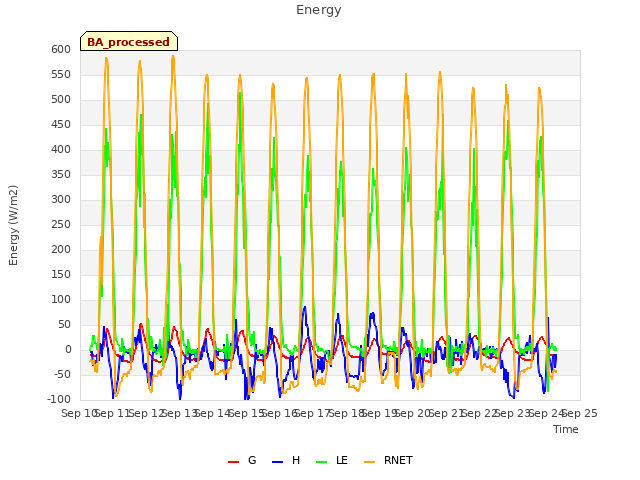Click the orange RNET legend swatch
The width and height of the screenshot is (640, 480).
point(369,462)
